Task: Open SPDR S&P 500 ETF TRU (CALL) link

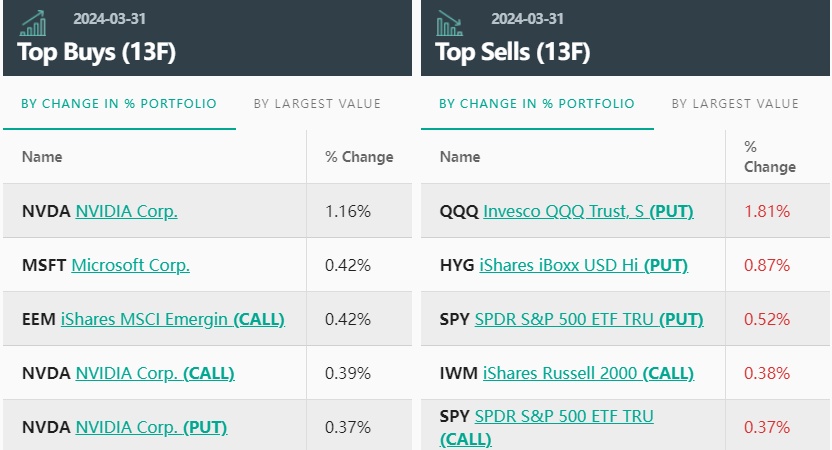Action: click(563, 417)
